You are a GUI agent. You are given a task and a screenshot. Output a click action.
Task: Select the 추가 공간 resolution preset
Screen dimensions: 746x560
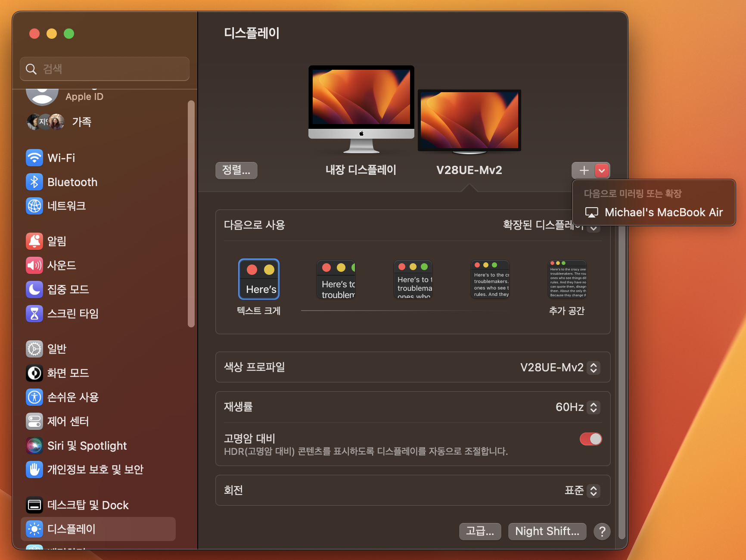[x=567, y=279]
